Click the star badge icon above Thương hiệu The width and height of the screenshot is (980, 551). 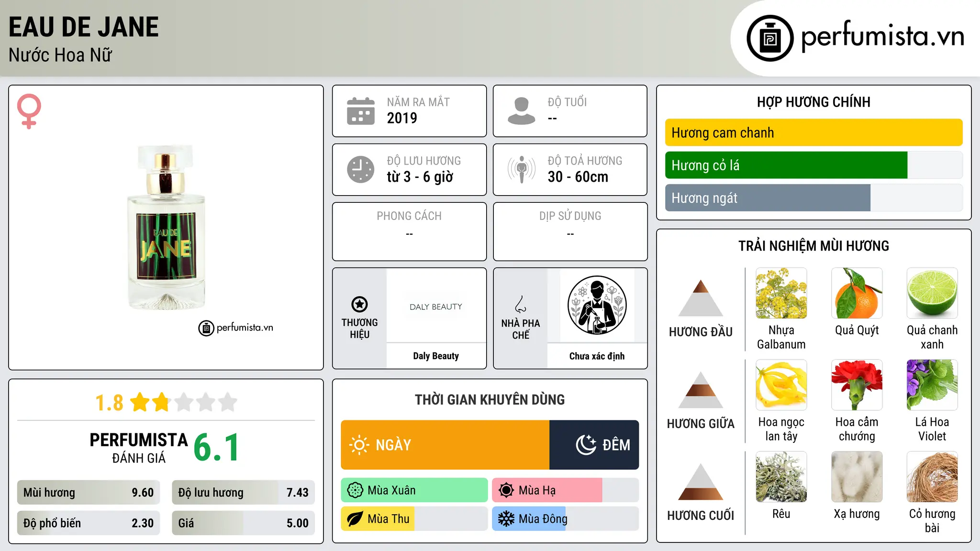point(360,304)
